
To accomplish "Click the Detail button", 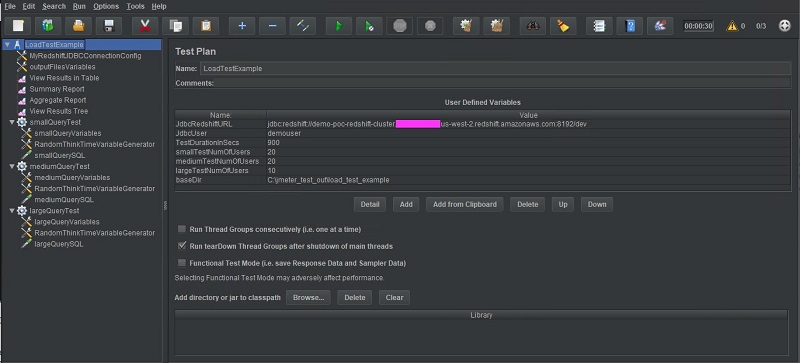I will 370,204.
